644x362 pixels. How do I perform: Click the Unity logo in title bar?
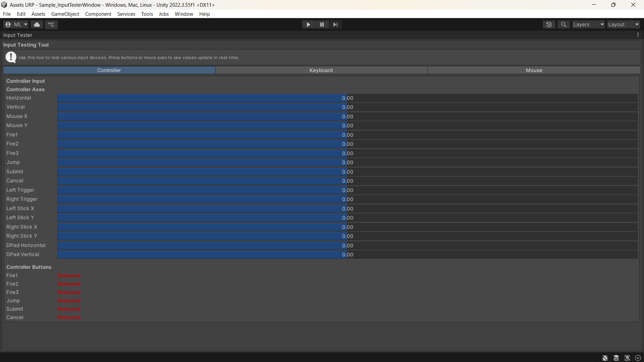point(4,5)
